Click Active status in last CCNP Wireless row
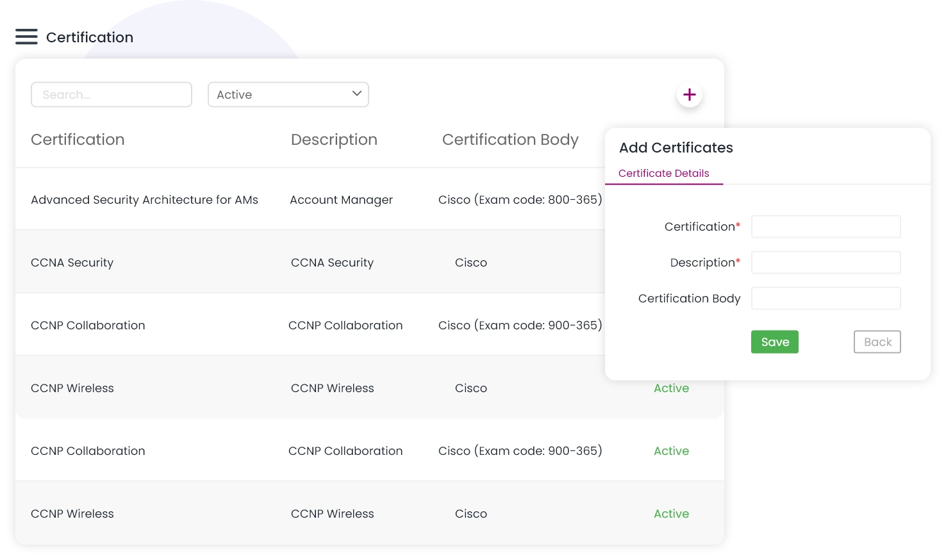 point(671,514)
